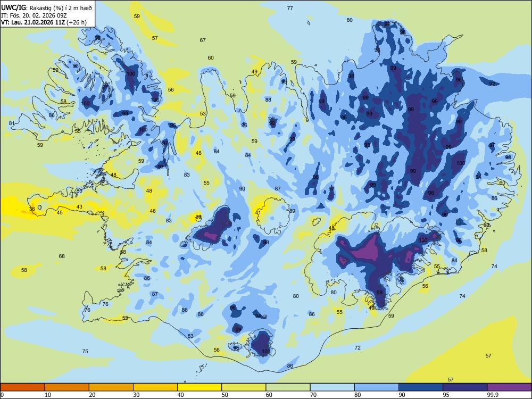The height and width of the screenshot is (399, 532).
Task: Click the 10–20 orange legend swatch
Action: [67, 387]
